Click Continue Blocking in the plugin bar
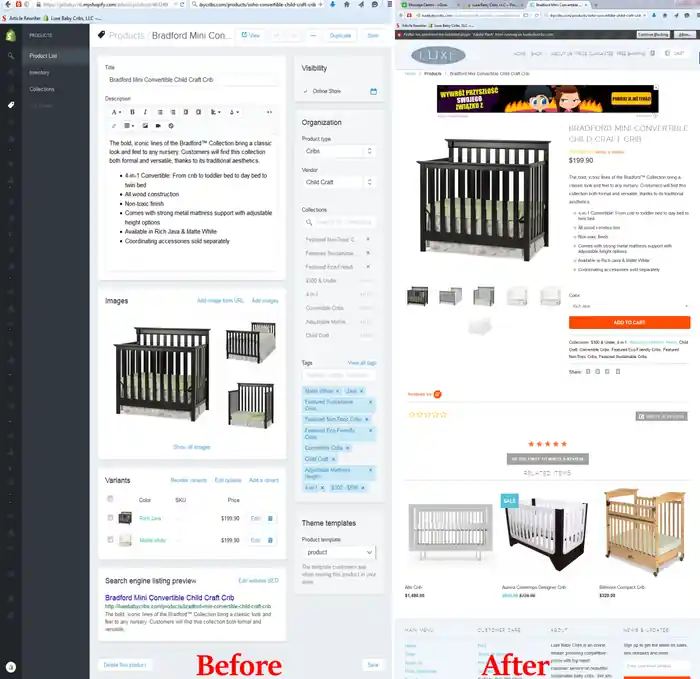This screenshot has height=679, width=700. [653, 34]
